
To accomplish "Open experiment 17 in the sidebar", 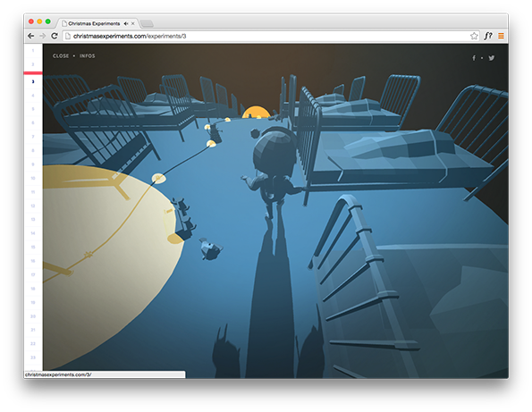I will [x=33, y=274].
